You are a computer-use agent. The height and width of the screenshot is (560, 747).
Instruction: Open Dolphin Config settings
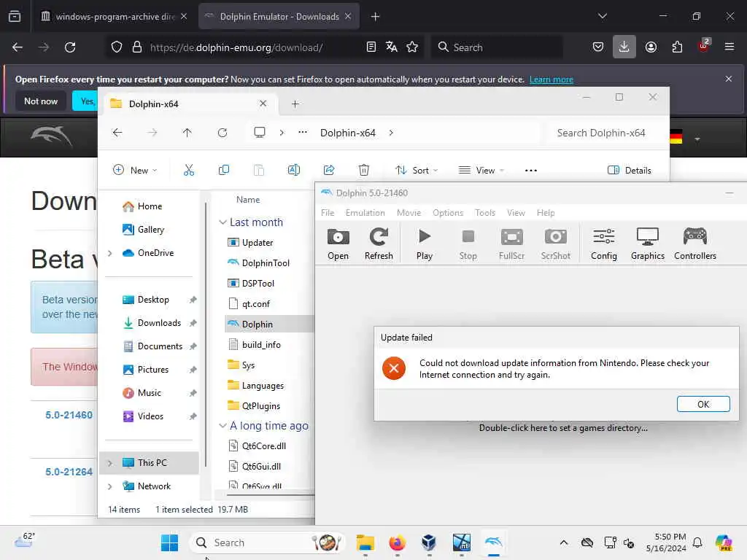pos(603,244)
